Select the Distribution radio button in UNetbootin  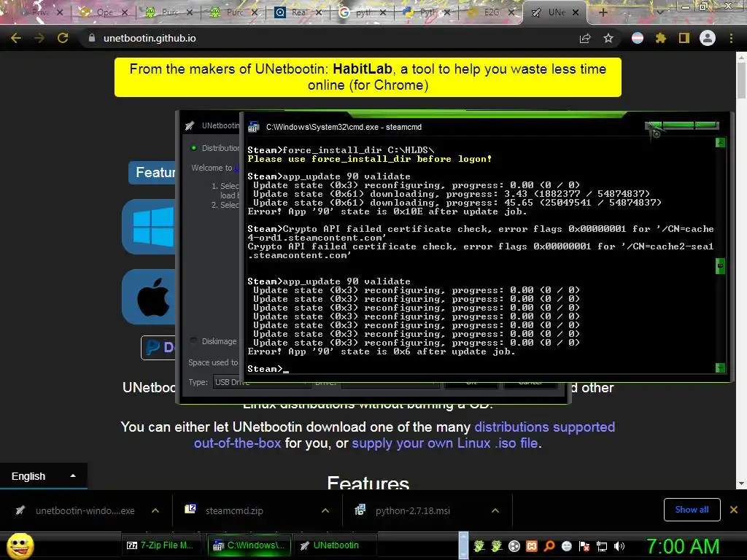194,148
